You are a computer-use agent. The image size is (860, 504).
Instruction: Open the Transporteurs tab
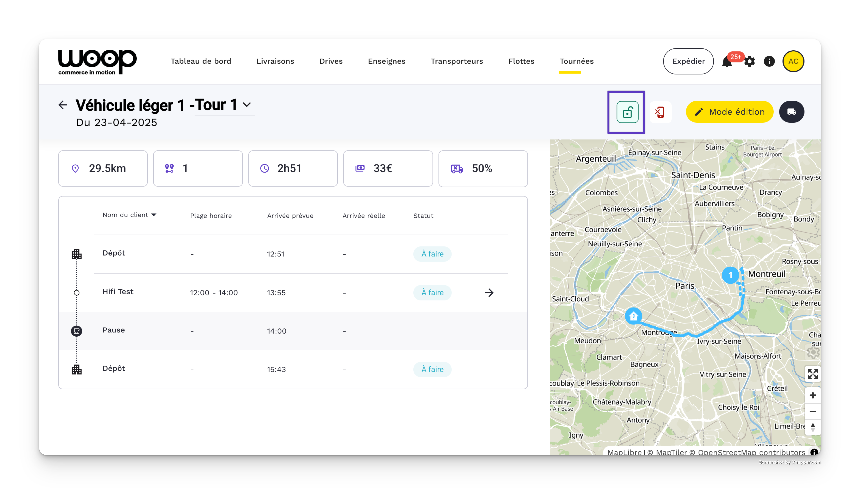tap(457, 61)
